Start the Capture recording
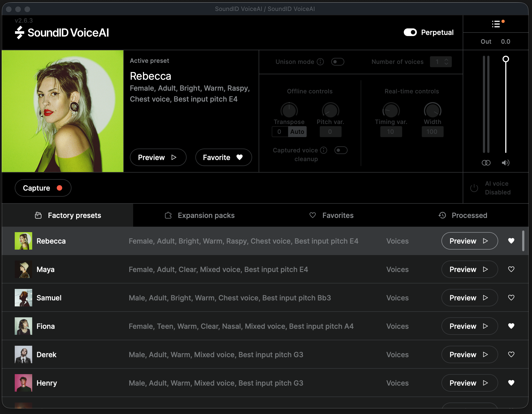The height and width of the screenshot is (414, 532). pos(43,188)
